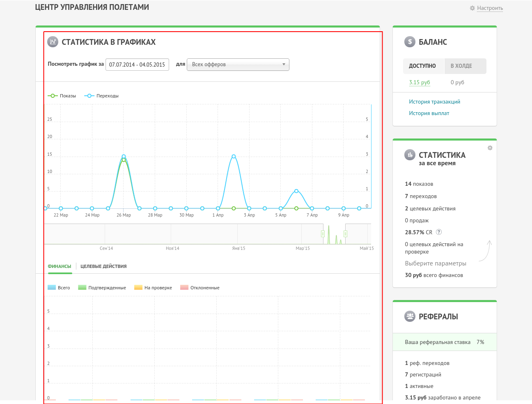Click the Отклоненные red legend swatch

pos(184,288)
